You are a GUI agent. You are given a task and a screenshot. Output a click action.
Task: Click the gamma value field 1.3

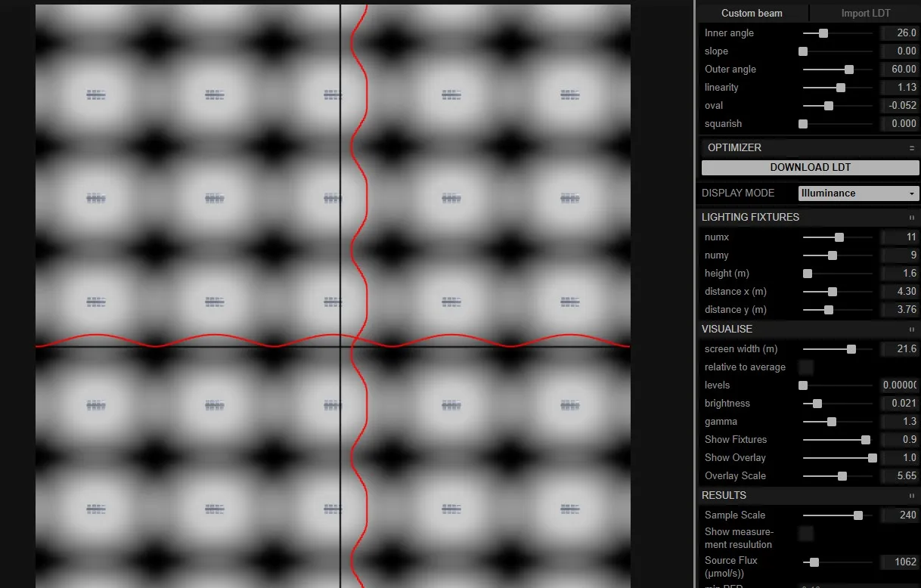click(x=900, y=422)
